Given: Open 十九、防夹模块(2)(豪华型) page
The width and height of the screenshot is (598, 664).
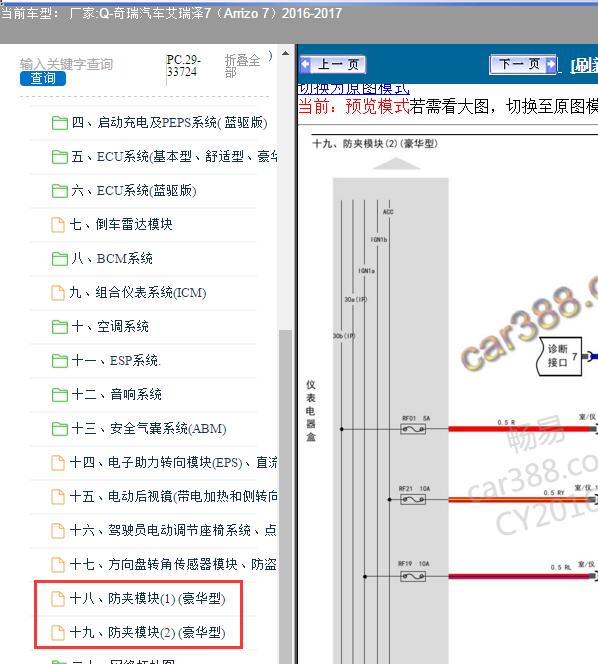Looking at the screenshot, I should (x=147, y=632).
